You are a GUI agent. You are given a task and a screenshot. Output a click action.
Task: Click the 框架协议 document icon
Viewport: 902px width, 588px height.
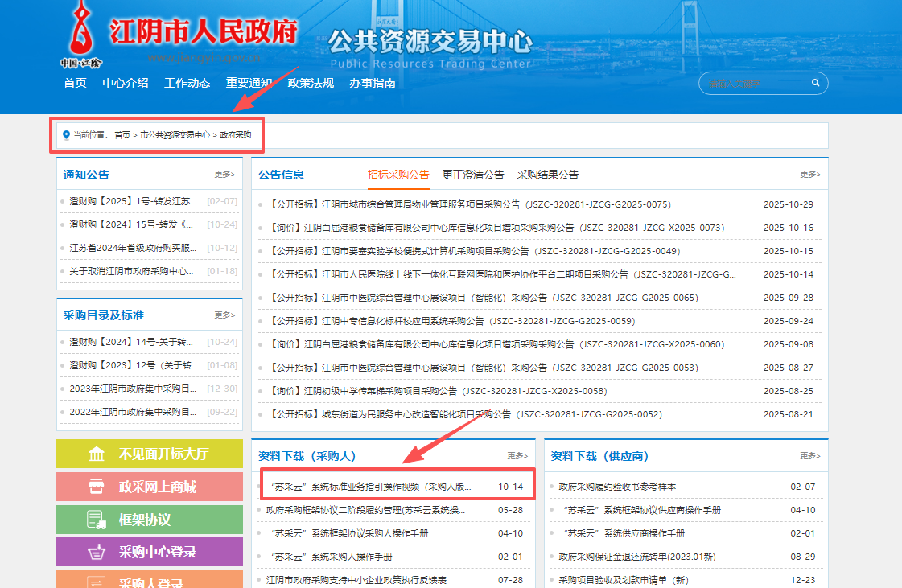(x=97, y=520)
